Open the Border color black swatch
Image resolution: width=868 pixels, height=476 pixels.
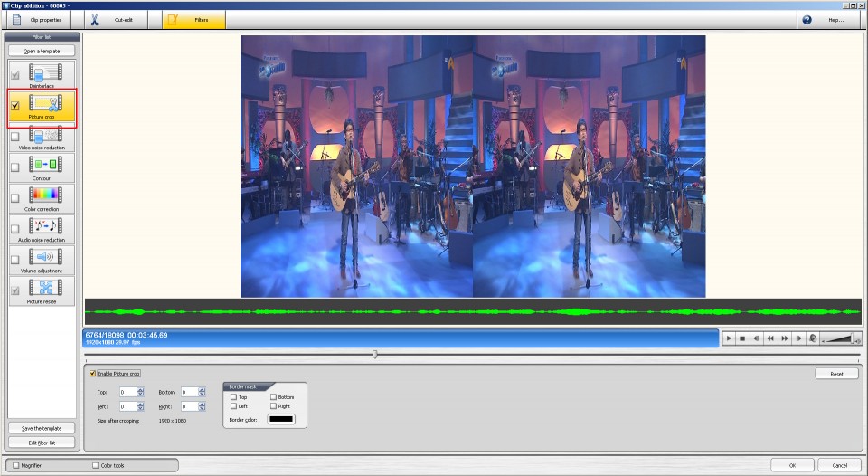281,420
